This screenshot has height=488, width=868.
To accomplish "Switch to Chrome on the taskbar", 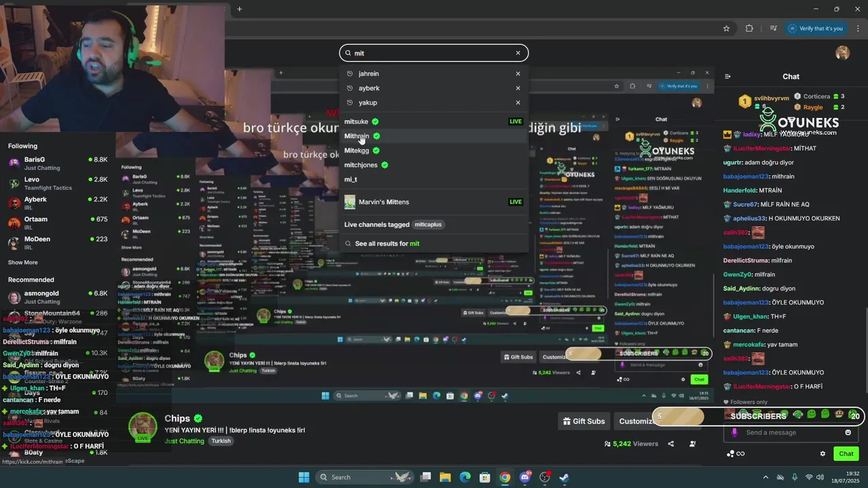I will [x=505, y=477].
